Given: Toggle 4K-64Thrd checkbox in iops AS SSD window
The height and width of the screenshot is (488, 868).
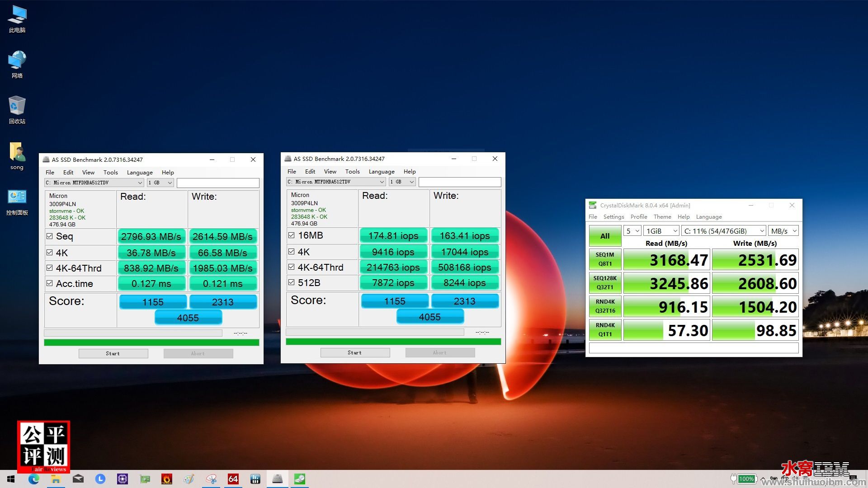Looking at the screenshot, I should (292, 267).
